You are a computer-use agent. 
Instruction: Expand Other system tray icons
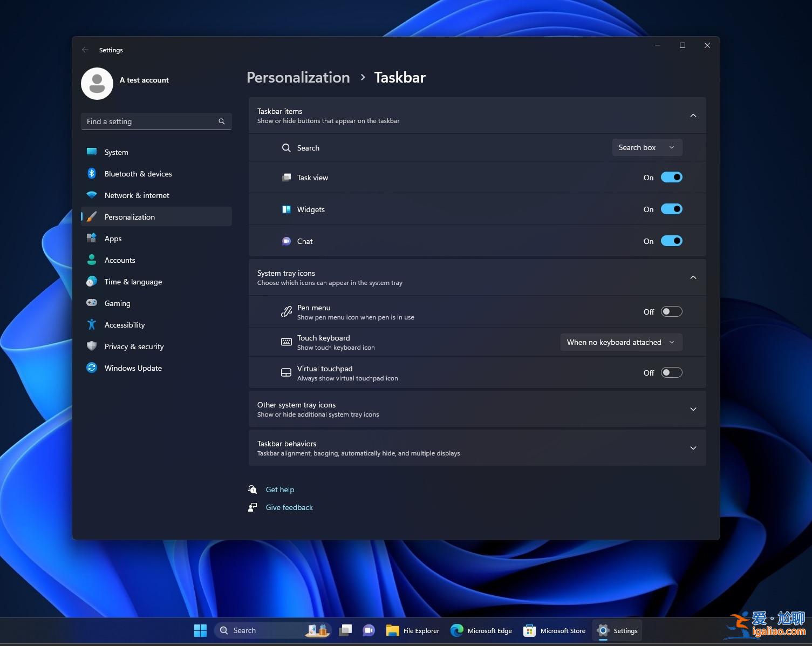point(693,409)
